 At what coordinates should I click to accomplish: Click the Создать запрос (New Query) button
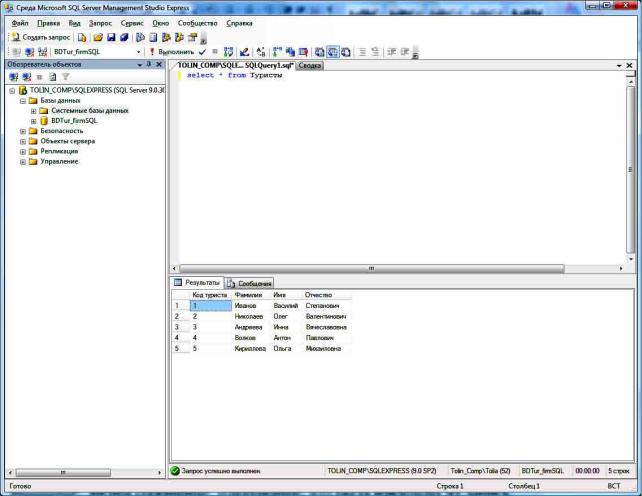[41, 37]
